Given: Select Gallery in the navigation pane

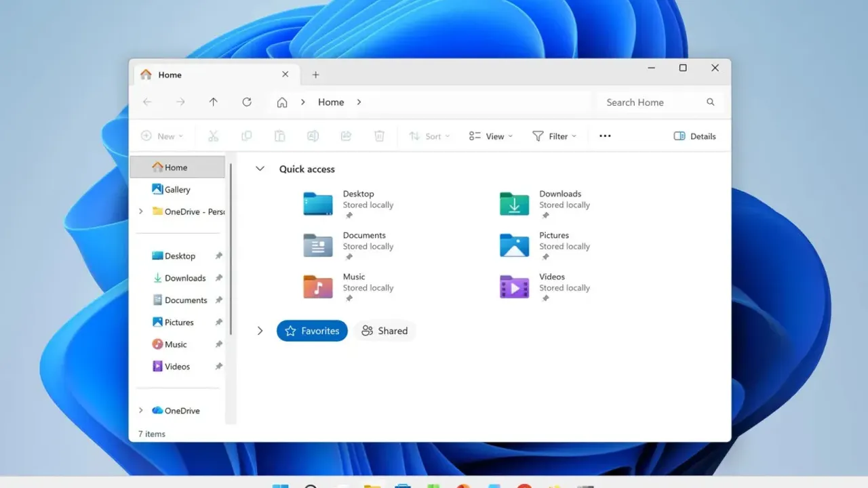Looking at the screenshot, I should (177, 190).
